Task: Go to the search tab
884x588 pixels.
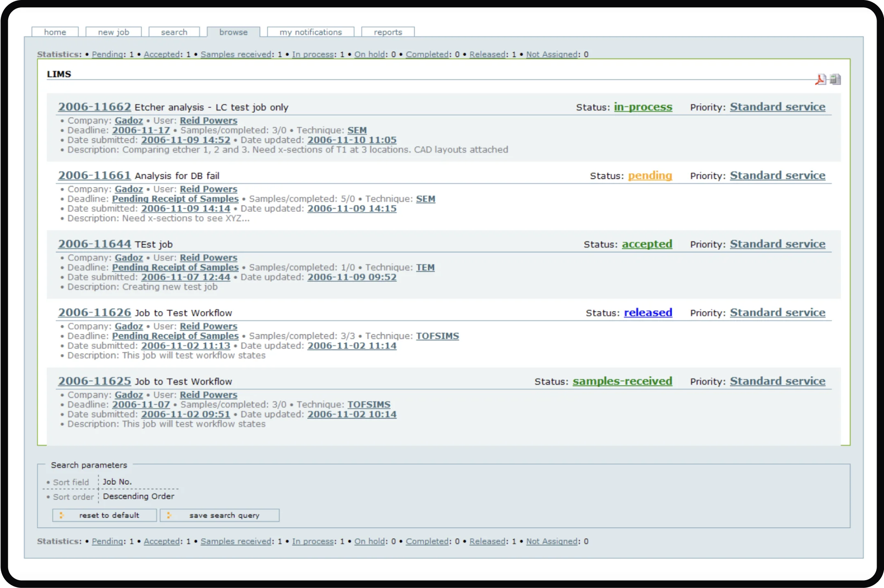Action: point(174,32)
